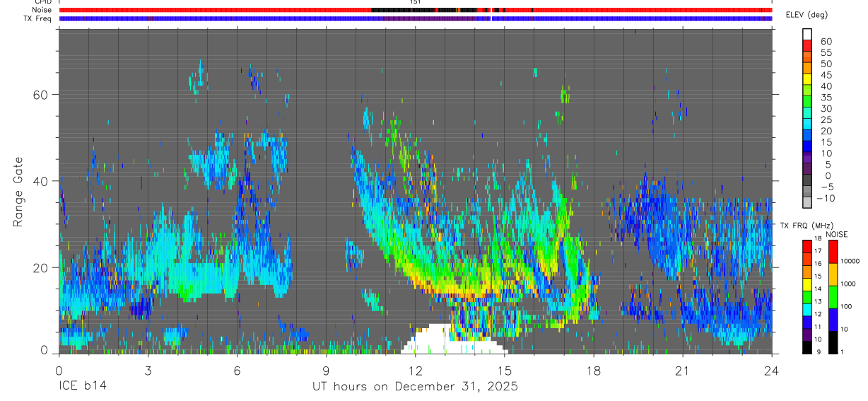Select the yellow swatch in elevation colorbar
The image size is (868, 401).
point(807,79)
